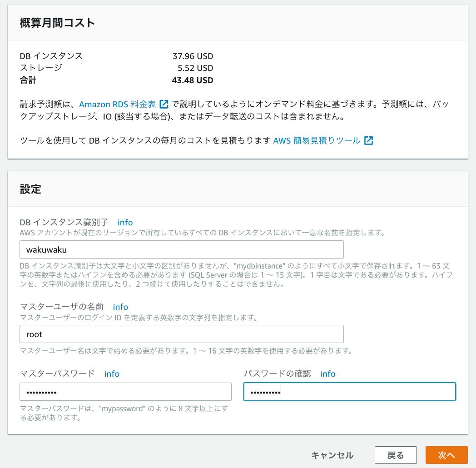
Task: Proceed with the orange 次へ button
Action: (x=446, y=455)
